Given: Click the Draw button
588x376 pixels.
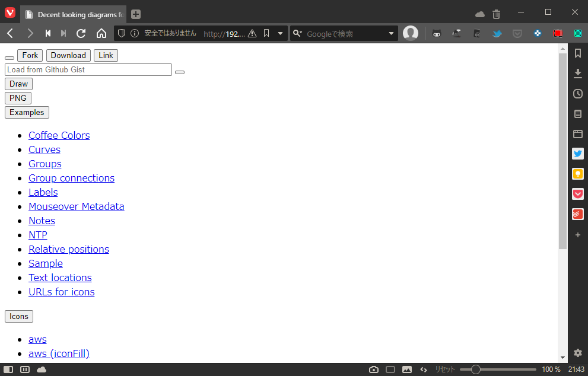Looking at the screenshot, I should pos(19,84).
